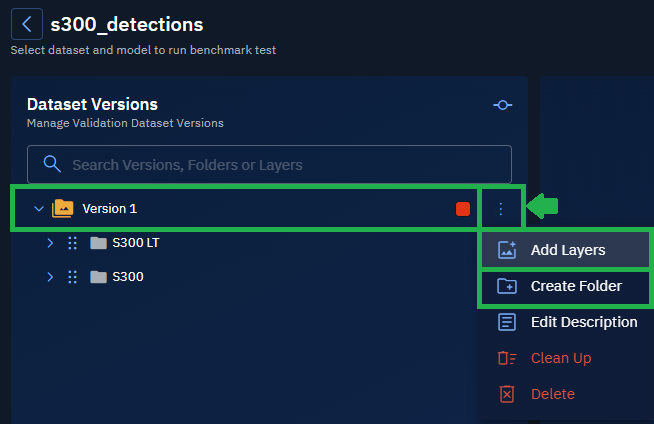This screenshot has width=654, height=424.
Task: Select the S300 LT tree item
Action: click(x=135, y=243)
